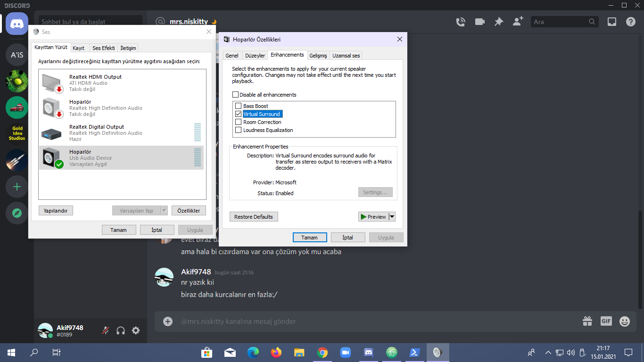Expand the Preview button dropdown arrow

[x=392, y=217]
